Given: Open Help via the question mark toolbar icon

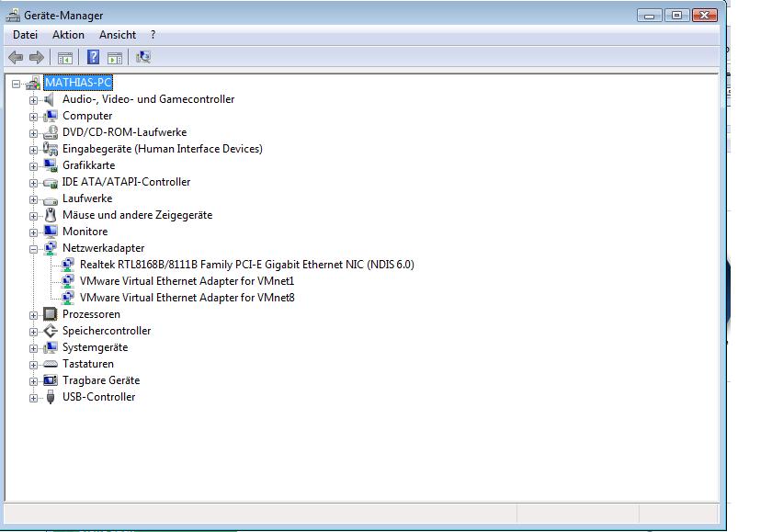Looking at the screenshot, I should (93, 58).
